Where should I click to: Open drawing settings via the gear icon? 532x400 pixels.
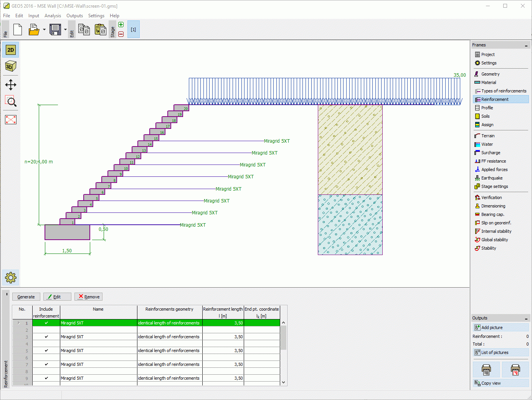click(x=10, y=278)
